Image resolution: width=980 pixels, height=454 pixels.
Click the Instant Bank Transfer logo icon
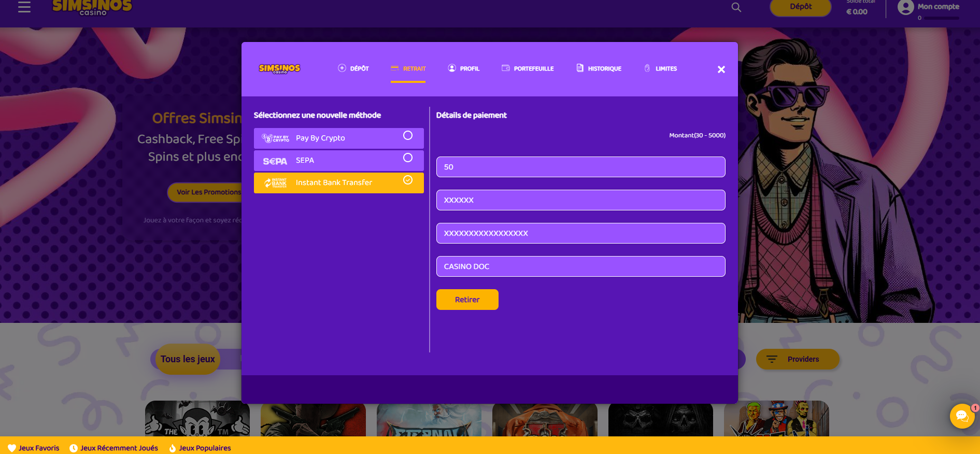pos(275,183)
